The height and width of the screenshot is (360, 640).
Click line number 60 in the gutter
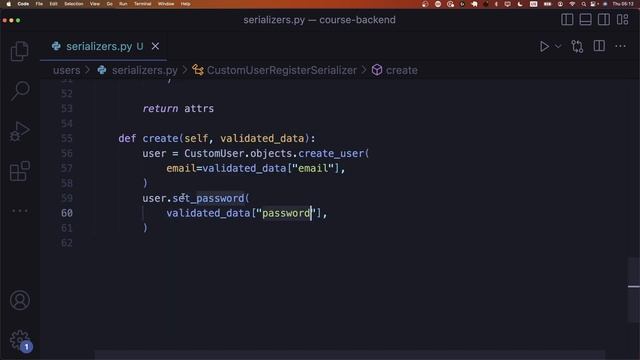click(x=67, y=213)
